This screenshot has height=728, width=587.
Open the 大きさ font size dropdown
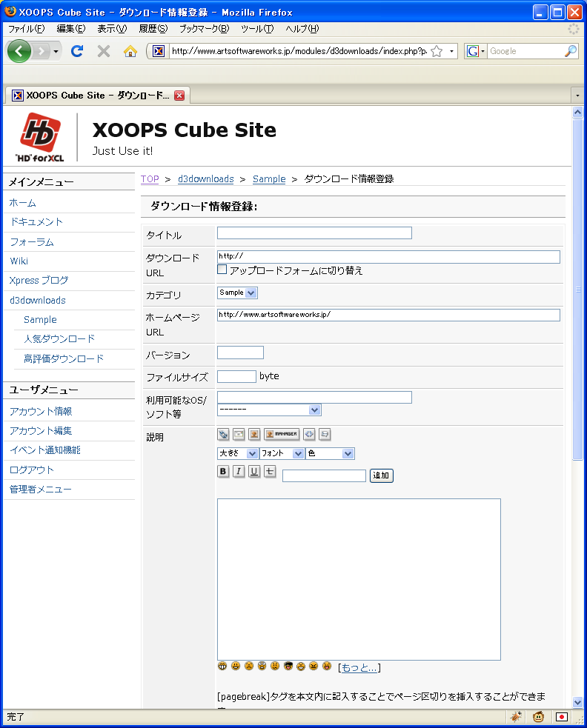(237, 453)
